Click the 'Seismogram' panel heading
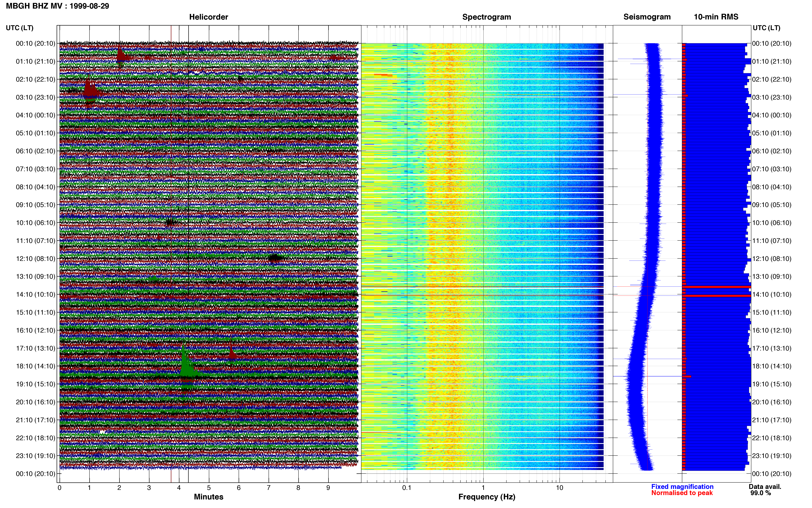The image size is (812, 508). (x=647, y=17)
